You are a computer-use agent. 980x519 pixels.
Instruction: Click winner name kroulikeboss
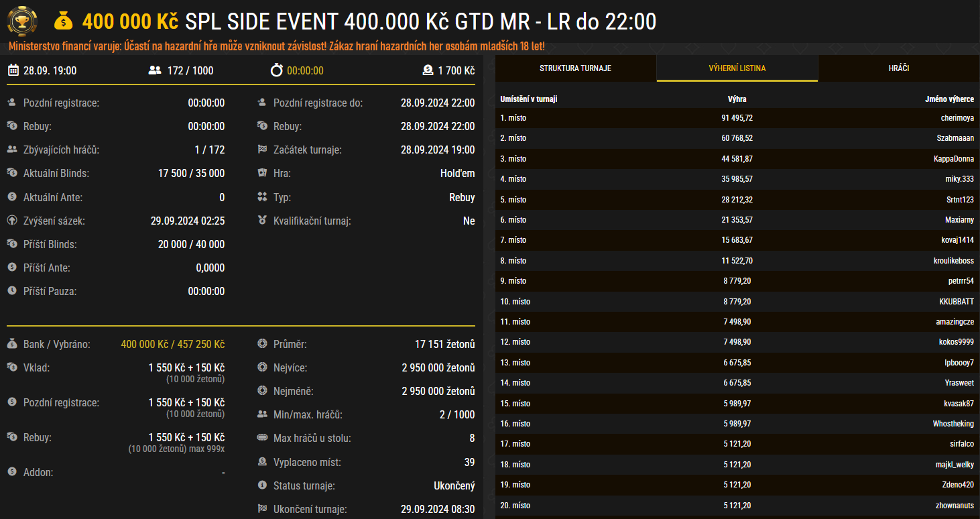pyautogui.click(x=953, y=261)
